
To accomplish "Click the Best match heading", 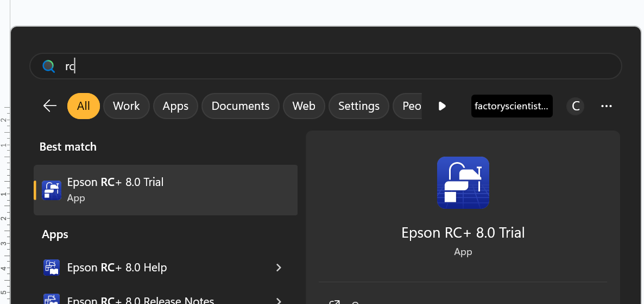I will [x=68, y=146].
